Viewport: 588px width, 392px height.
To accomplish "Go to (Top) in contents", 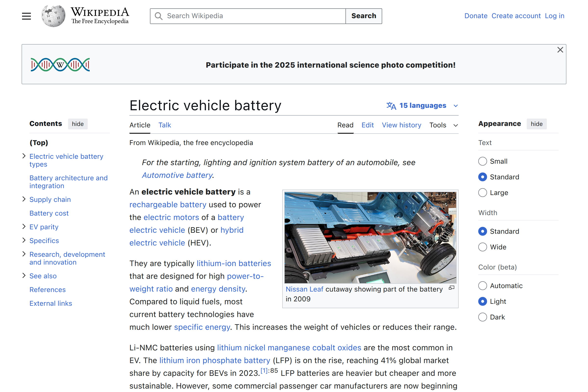I will (39, 143).
